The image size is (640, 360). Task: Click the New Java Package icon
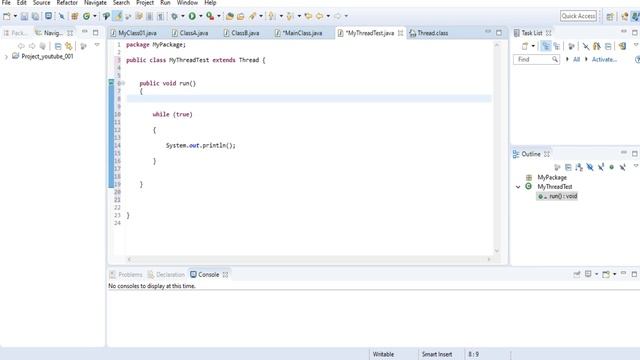[x=74, y=16]
